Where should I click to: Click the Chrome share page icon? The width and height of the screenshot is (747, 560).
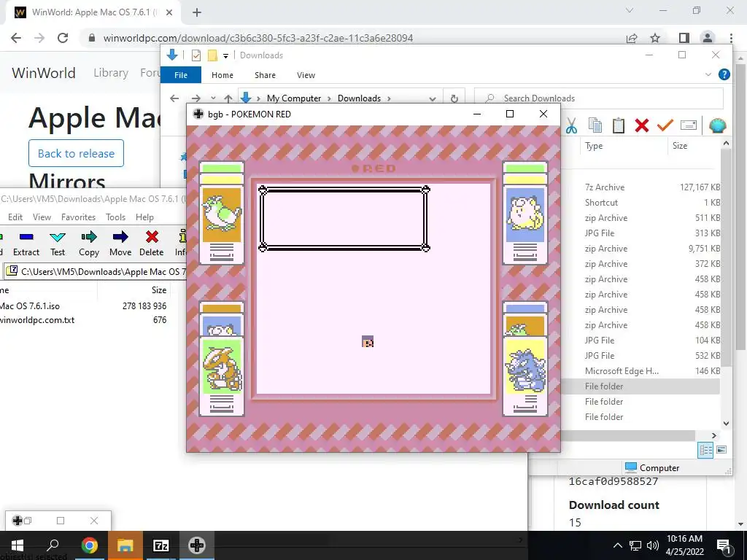pos(632,38)
